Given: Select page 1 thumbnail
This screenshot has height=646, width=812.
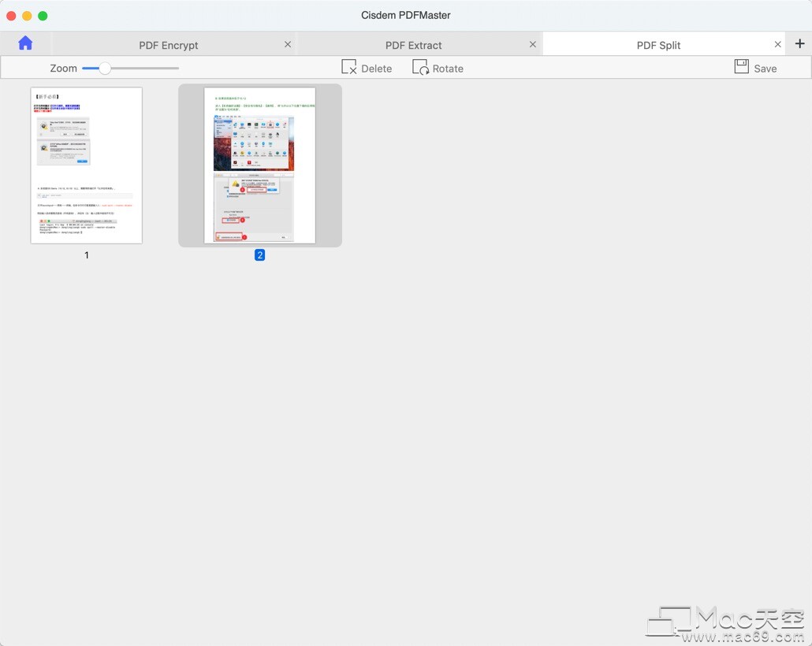Looking at the screenshot, I should click(87, 165).
